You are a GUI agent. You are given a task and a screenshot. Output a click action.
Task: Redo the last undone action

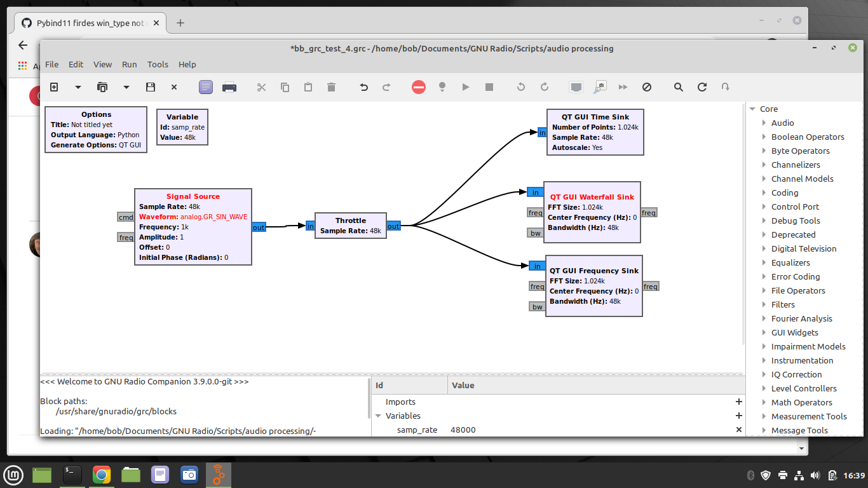click(386, 87)
